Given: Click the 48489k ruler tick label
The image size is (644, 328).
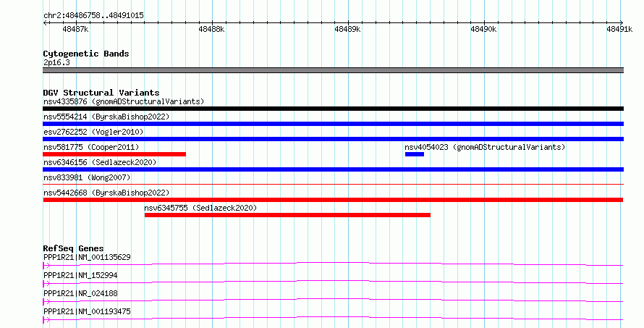Looking at the screenshot, I should [x=347, y=29].
